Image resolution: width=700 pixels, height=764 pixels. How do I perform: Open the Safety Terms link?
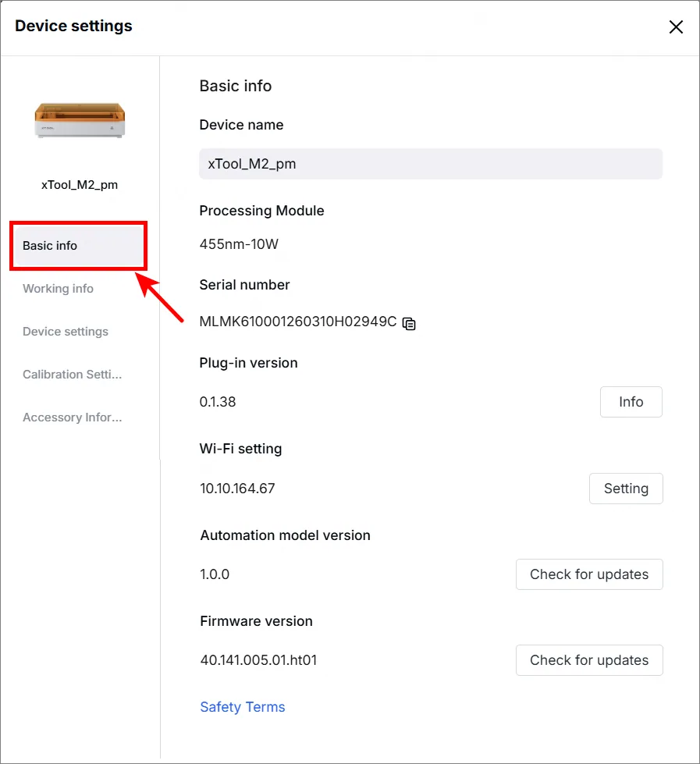243,706
